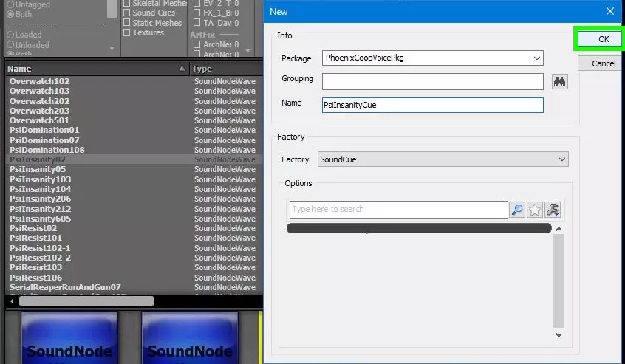Image resolution: width=625 pixels, height=364 pixels.
Task: Select PsiInsanity206 in the asset list
Action: (x=40, y=199)
